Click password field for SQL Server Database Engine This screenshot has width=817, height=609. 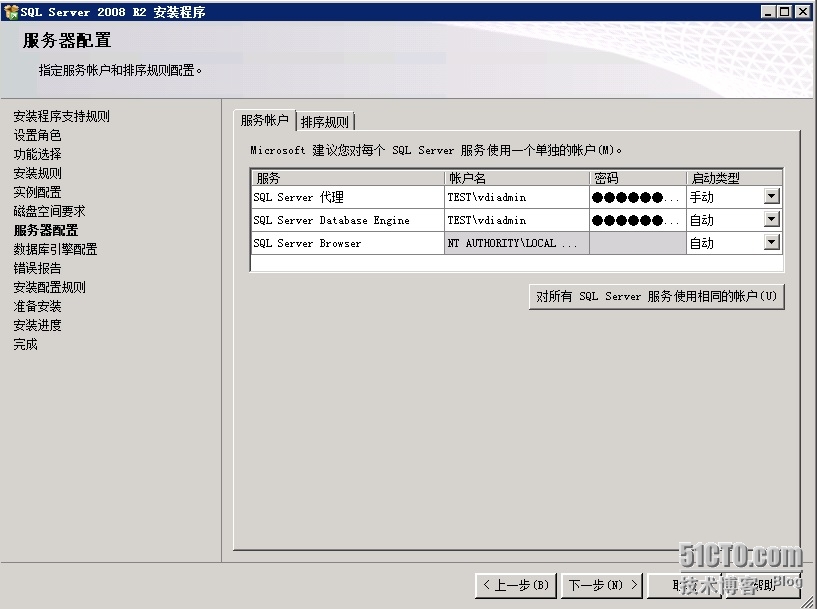(638, 220)
